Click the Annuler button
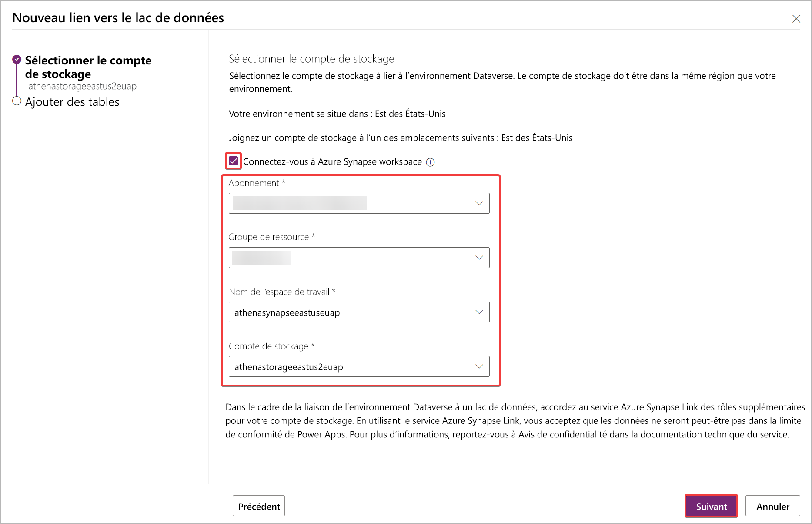812x524 pixels. click(x=772, y=506)
